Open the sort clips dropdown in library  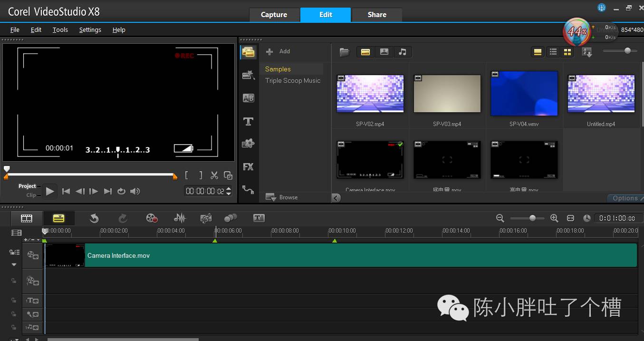[587, 52]
